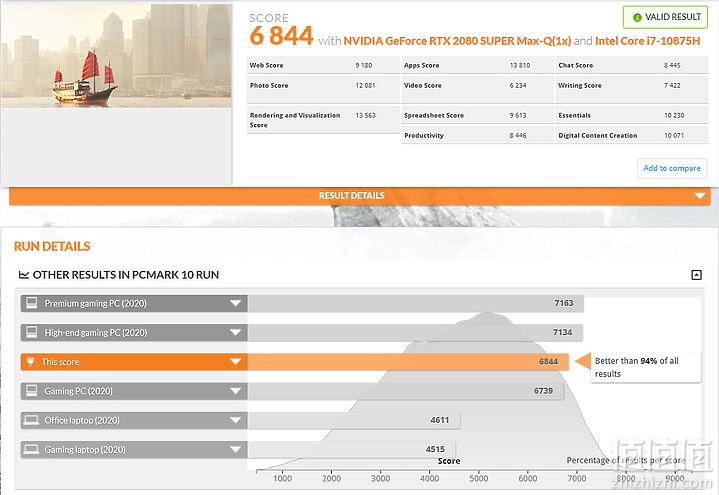Click the NVIDIA GeForce RTX 2080 SUPER Max-Q link
Image resolution: width=719 pixels, height=495 pixels.
point(457,41)
